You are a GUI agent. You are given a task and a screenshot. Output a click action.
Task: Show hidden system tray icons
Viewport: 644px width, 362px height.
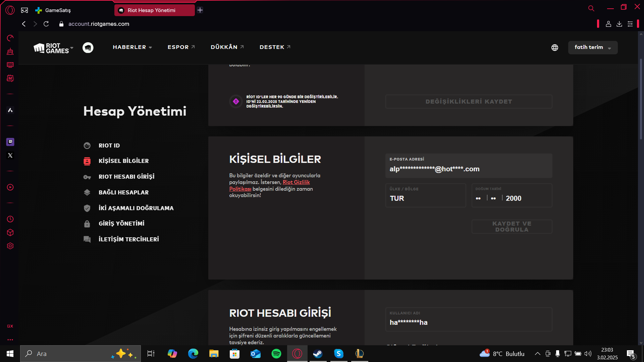tap(537, 354)
